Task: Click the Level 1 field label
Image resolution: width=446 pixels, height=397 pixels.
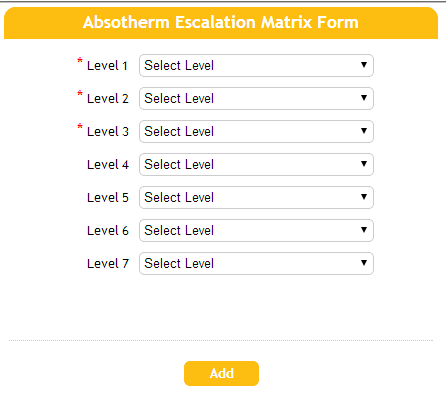Action: [x=107, y=66]
